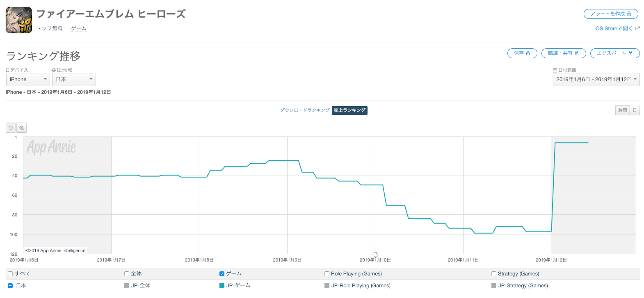Switch to the ダウンロードランキング tab
The width and height of the screenshot is (644, 298).
tap(305, 110)
